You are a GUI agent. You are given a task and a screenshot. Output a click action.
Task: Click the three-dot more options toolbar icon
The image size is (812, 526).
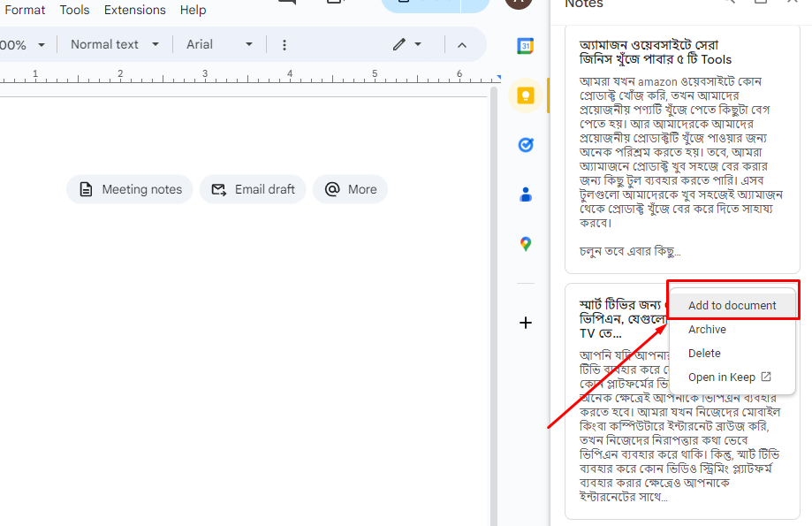point(284,45)
